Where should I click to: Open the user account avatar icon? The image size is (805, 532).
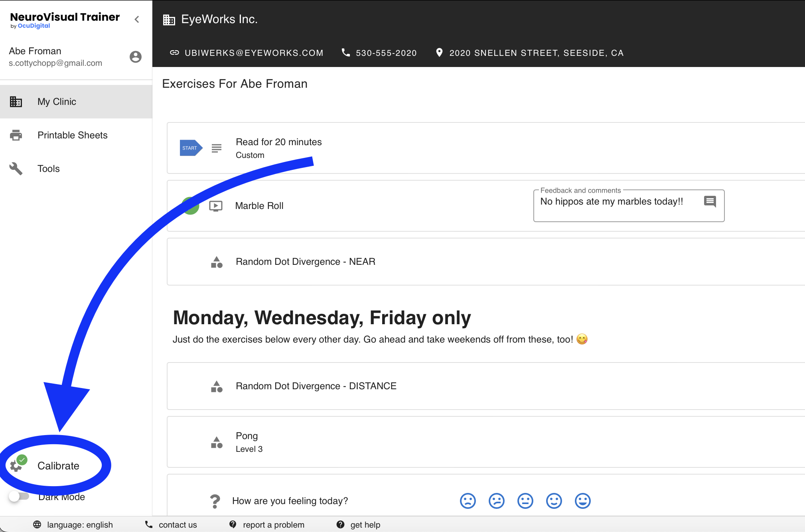(x=136, y=57)
